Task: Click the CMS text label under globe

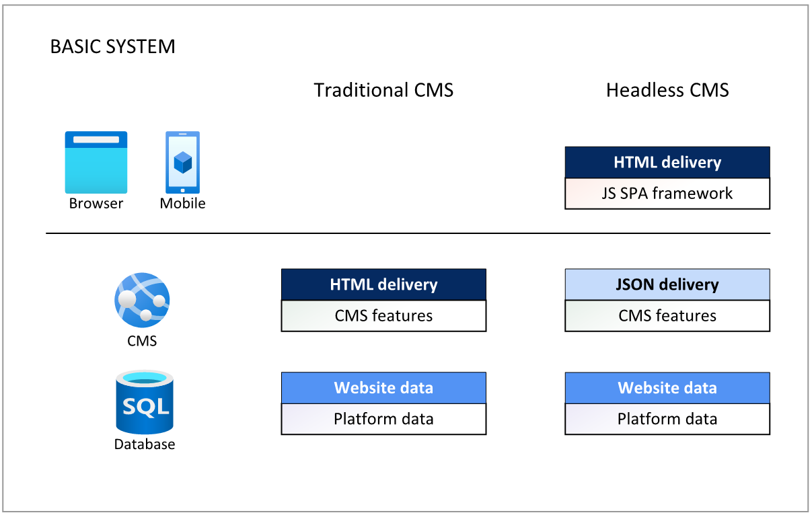Action: (142, 341)
